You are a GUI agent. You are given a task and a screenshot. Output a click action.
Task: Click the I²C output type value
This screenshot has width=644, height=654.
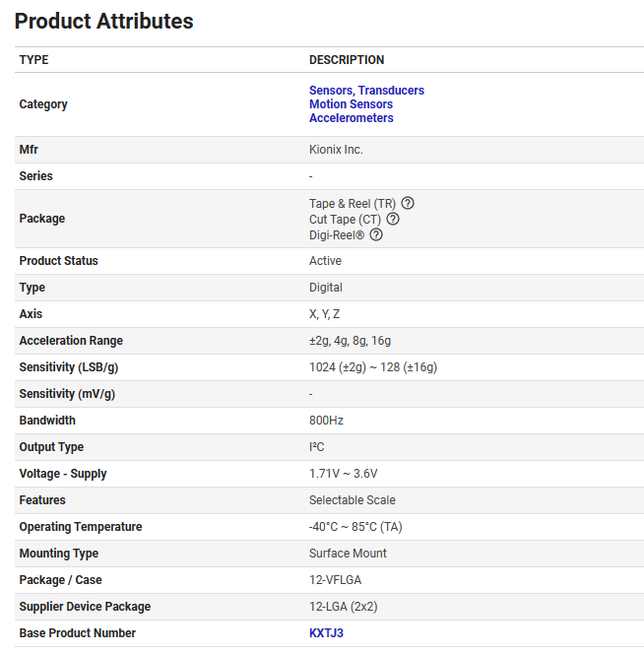[316, 447]
